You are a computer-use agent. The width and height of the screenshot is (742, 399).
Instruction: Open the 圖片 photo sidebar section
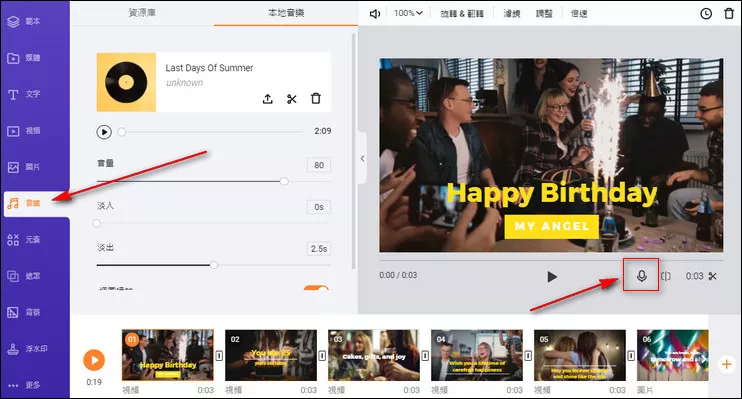tap(25, 167)
